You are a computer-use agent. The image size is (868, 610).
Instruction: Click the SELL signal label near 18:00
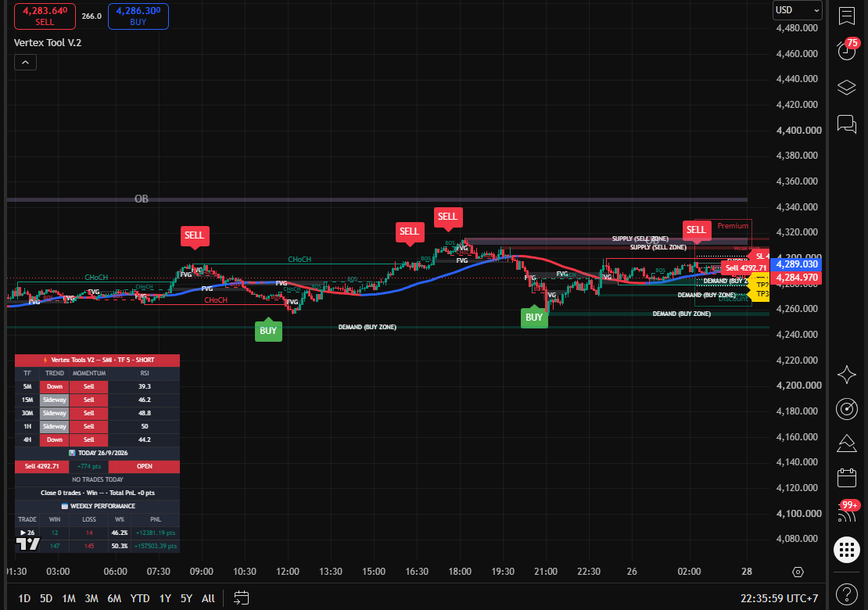(448, 217)
